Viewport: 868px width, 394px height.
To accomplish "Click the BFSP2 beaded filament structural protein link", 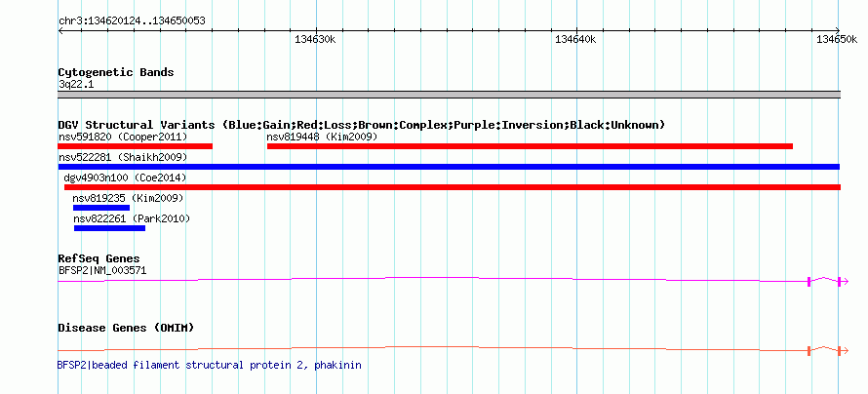I will (210, 365).
